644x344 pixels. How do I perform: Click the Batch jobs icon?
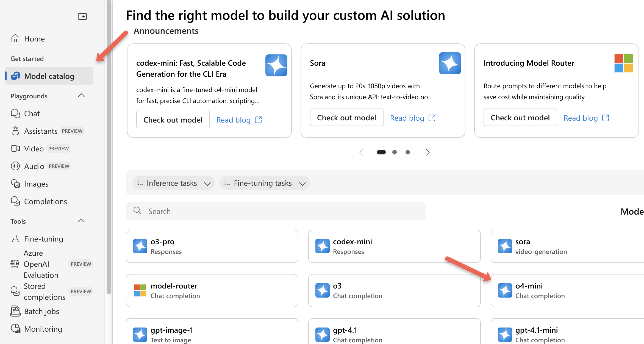(15, 311)
